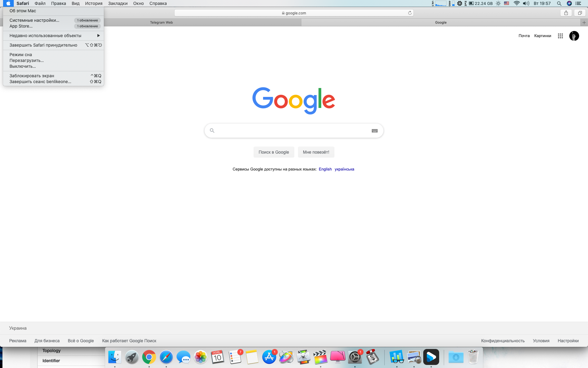Open the Закладки menu
Image resolution: width=588 pixels, height=368 pixels.
pos(118,3)
